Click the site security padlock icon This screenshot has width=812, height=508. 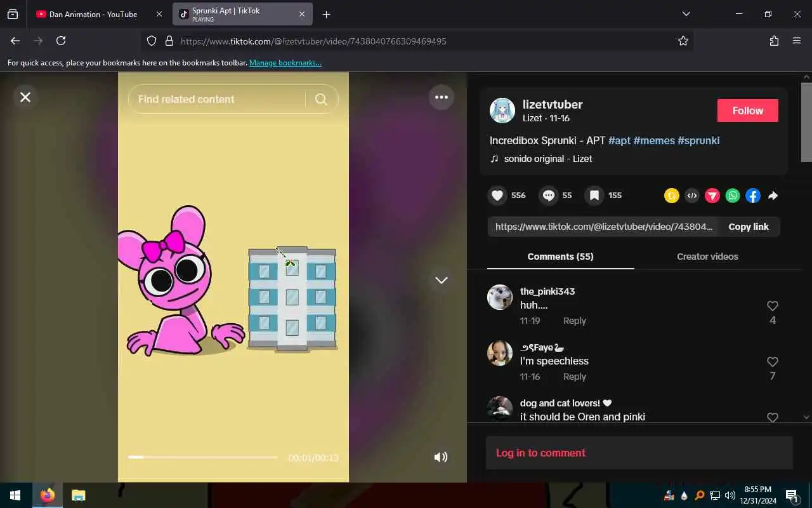(x=169, y=41)
